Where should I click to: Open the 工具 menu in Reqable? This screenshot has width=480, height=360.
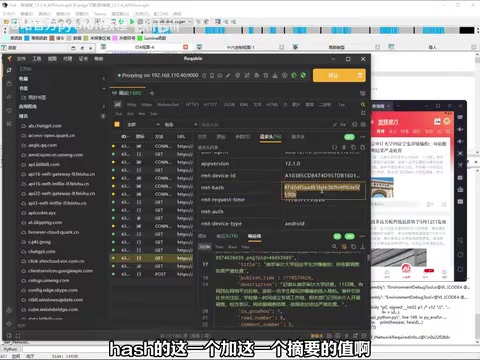click(37, 59)
